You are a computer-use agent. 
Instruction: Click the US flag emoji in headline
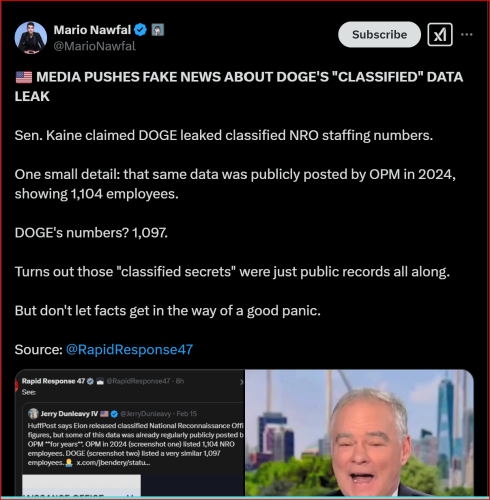coord(24,77)
